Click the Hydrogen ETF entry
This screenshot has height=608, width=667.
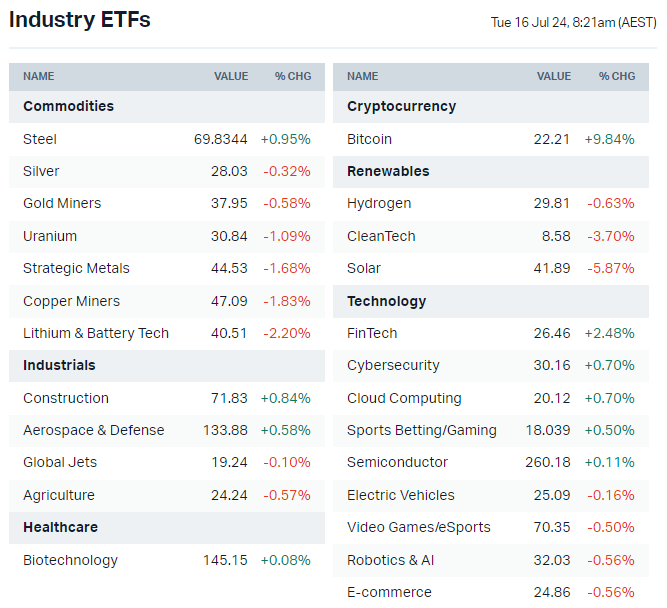coord(379,203)
